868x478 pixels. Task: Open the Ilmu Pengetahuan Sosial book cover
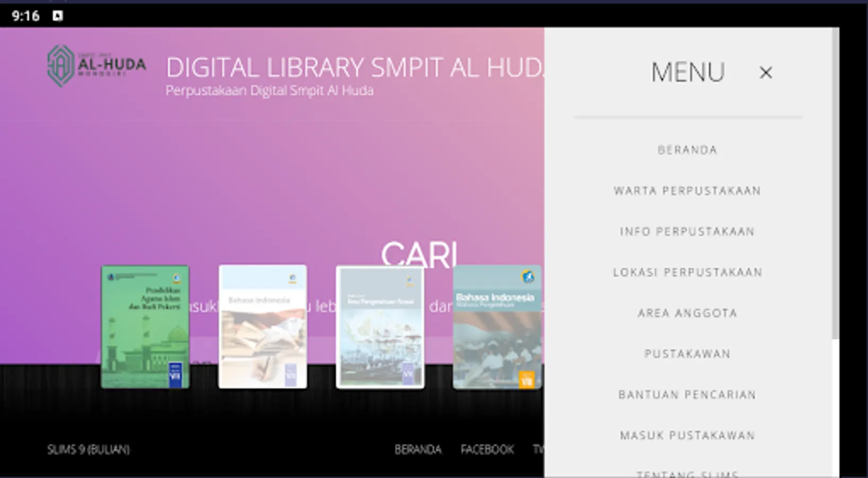pos(380,327)
